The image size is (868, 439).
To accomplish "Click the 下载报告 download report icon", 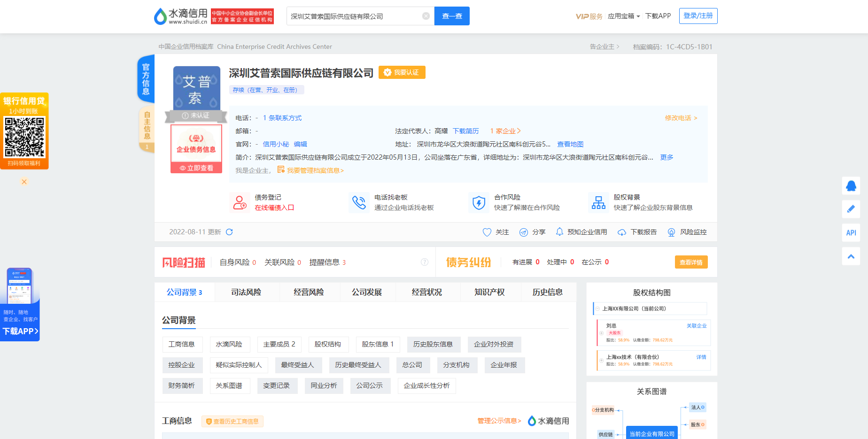I will coord(622,232).
